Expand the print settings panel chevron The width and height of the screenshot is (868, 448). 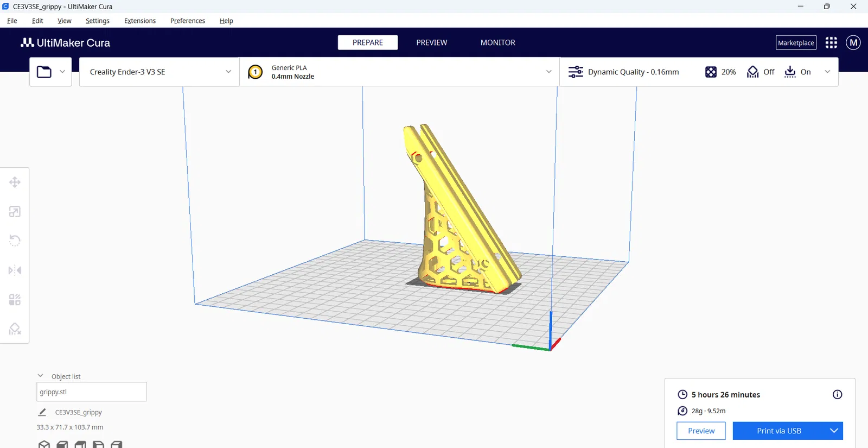827,72
